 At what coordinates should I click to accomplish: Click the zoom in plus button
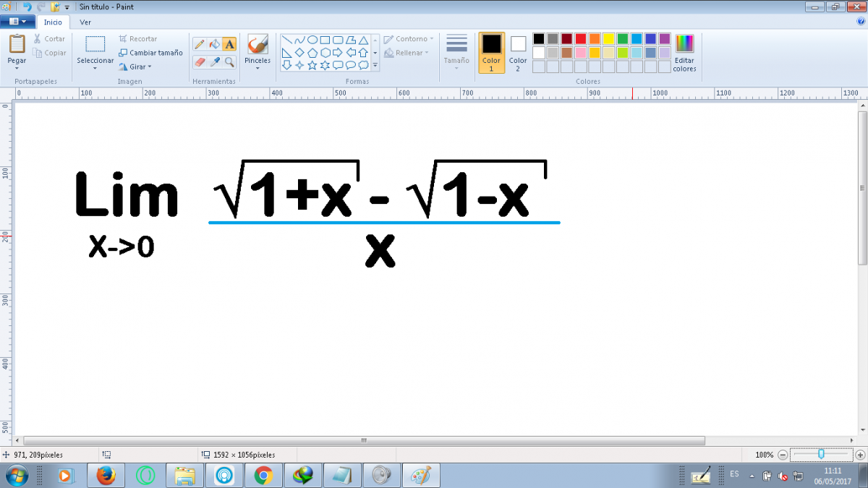[860, 455]
